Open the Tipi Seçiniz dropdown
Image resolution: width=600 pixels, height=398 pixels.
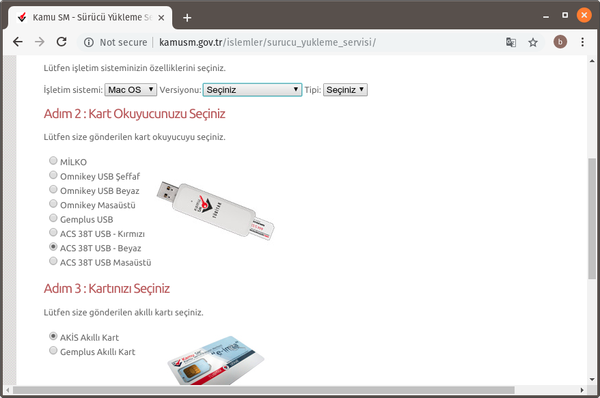(x=345, y=90)
